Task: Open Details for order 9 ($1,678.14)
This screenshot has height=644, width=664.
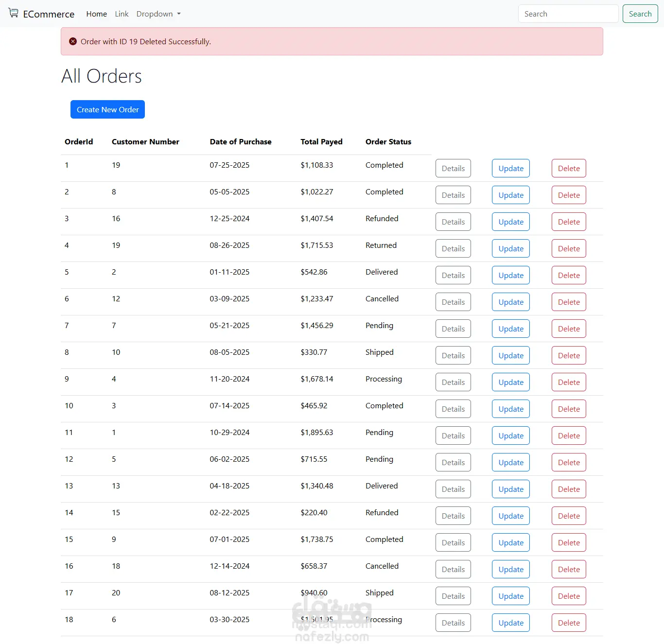Action: click(x=453, y=382)
